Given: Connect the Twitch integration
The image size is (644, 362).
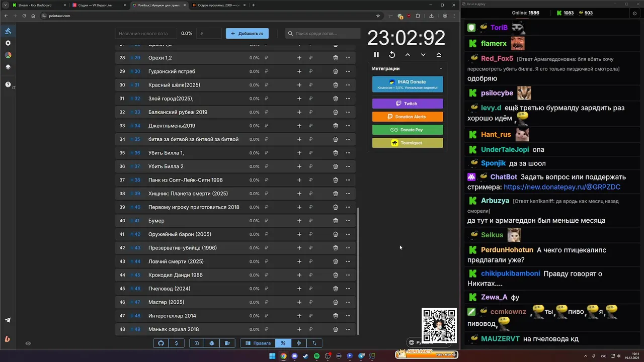Looking at the screenshot, I should click(x=408, y=104).
